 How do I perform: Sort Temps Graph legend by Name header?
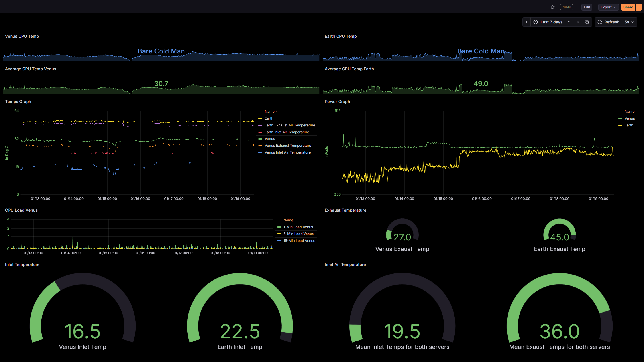(x=269, y=112)
